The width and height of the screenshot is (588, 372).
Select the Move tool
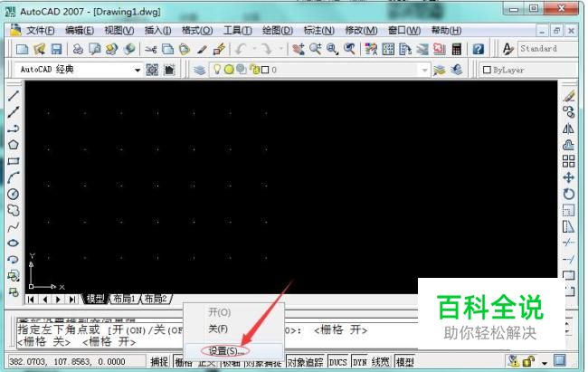(x=568, y=177)
